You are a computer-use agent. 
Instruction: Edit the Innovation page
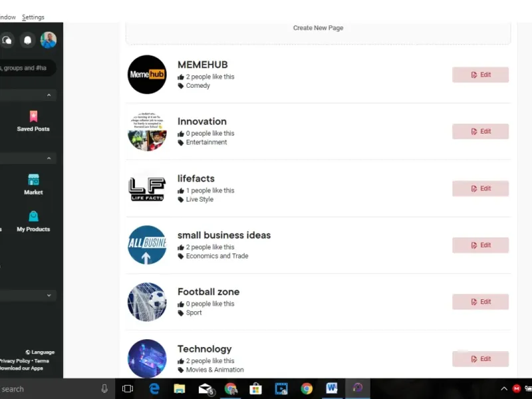click(x=480, y=131)
